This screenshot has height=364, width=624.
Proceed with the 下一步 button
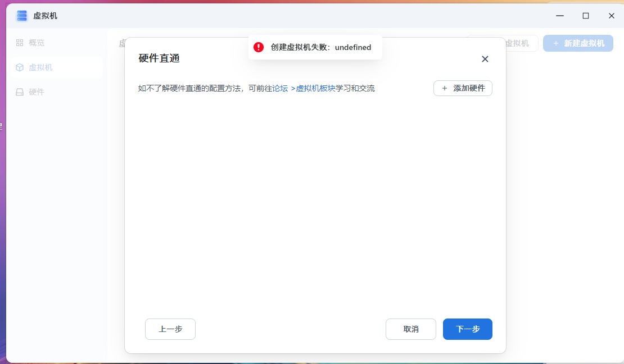click(x=467, y=329)
